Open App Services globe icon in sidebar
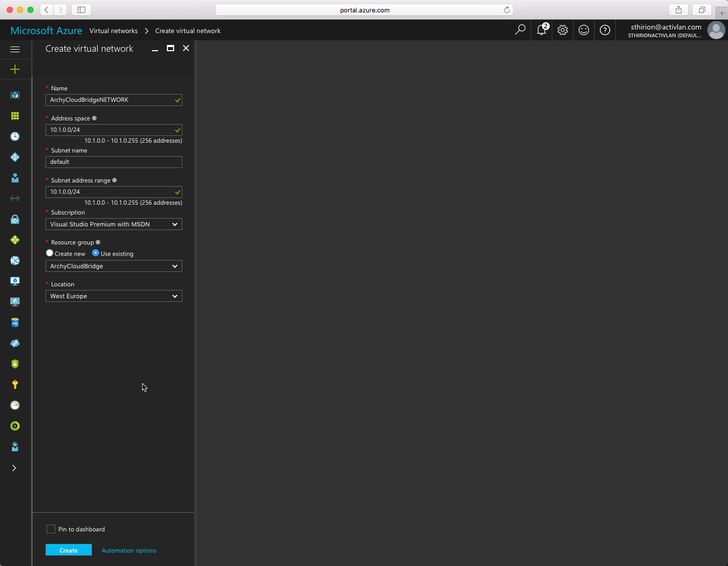Screen dimensions: 728x566 click(15, 261)
